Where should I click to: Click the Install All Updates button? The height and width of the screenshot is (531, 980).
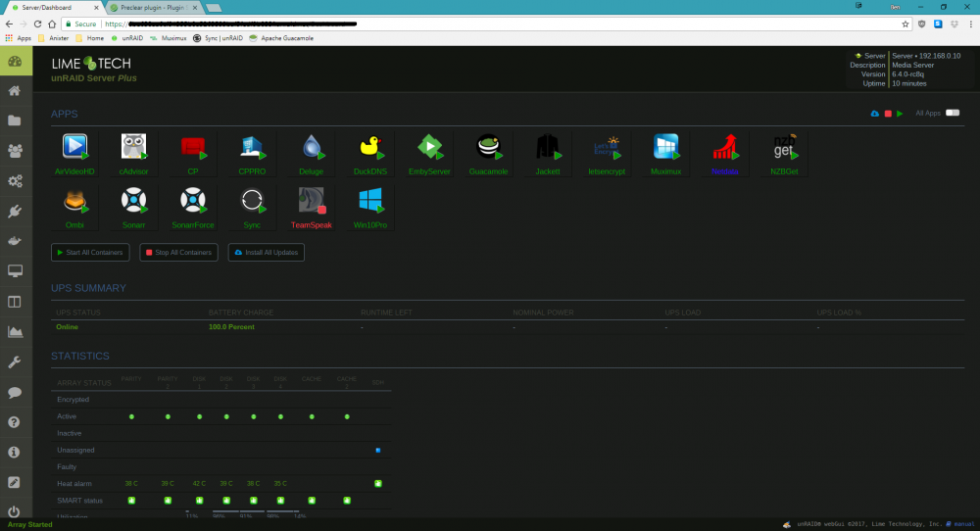coord(267,253)
